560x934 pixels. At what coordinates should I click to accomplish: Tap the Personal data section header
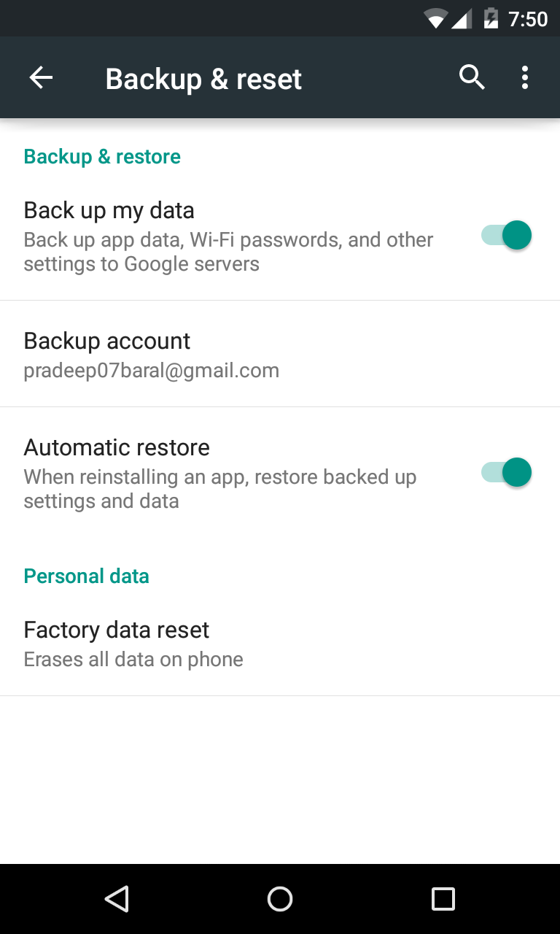[86, 576]
